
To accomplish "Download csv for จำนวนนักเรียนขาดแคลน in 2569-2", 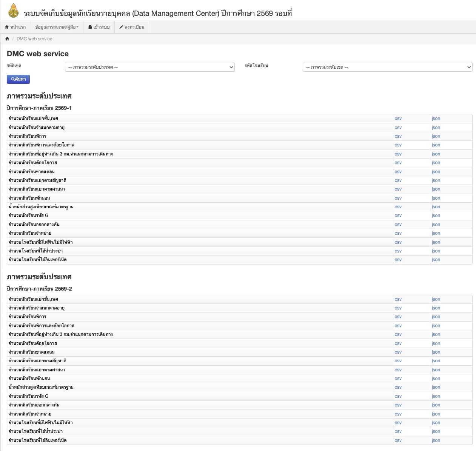I will 398,352.
